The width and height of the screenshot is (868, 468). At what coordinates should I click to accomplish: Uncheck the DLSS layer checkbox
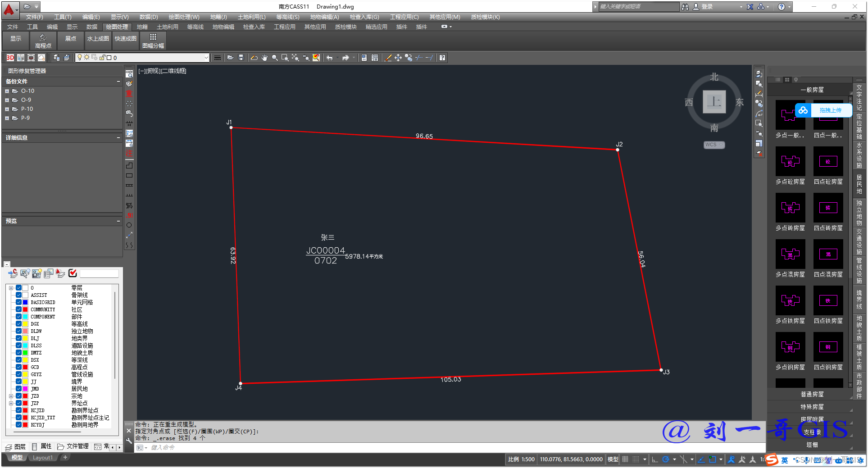coord(19,345)
